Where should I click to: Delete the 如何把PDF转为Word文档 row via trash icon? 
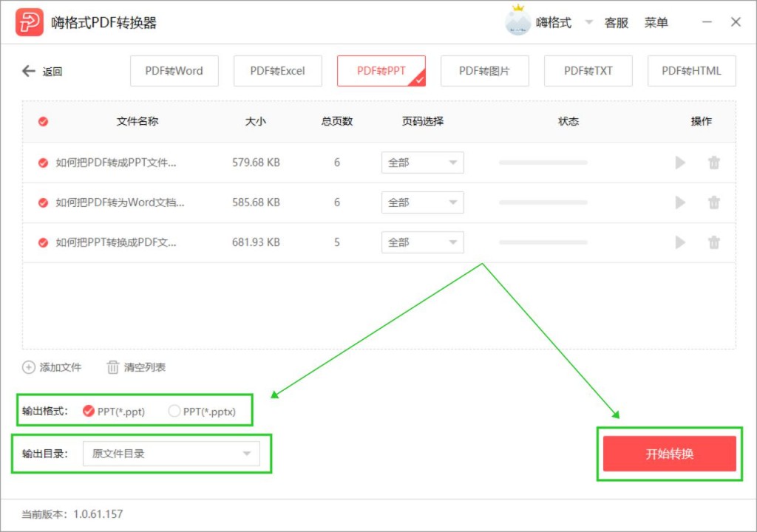[714, 202]
